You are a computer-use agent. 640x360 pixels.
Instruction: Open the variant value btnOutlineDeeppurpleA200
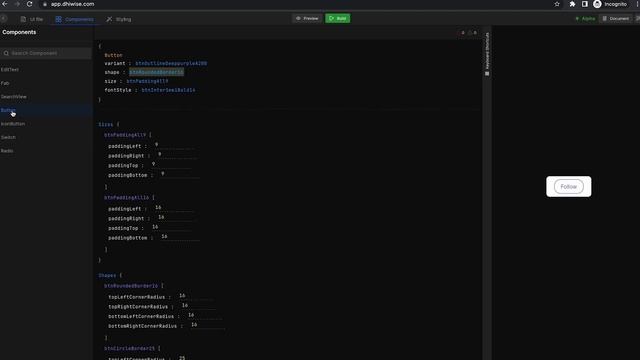point(171,64)
